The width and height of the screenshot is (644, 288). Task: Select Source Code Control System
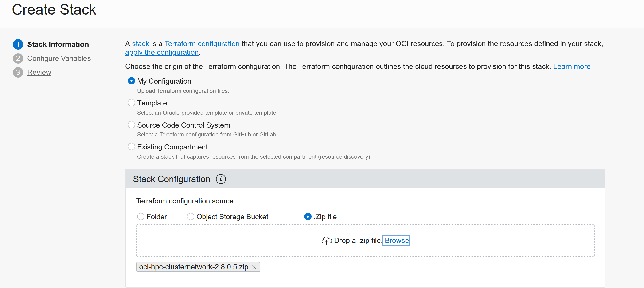[131, 125]
